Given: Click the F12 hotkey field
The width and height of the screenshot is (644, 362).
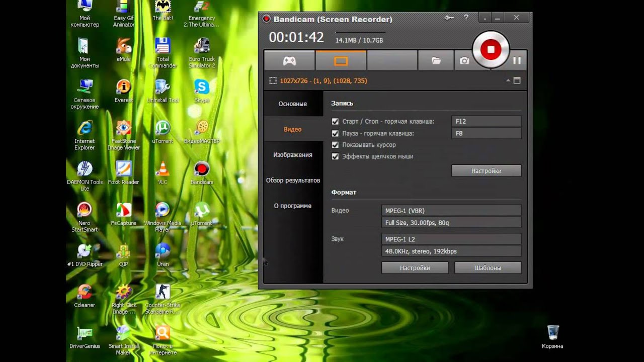Looking at the screenshot, I should [x=487, y=122].
